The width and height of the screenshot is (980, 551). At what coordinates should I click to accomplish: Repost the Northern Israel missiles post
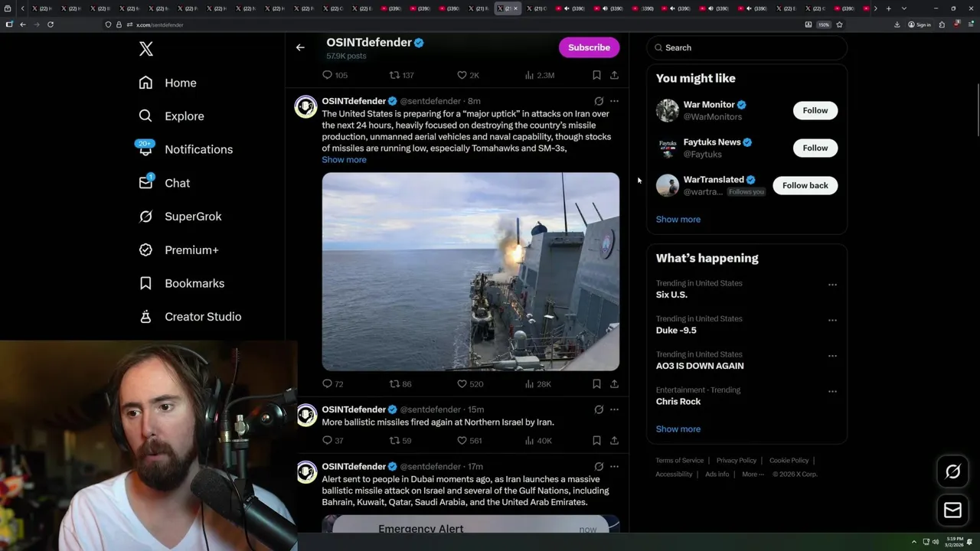pyautogui.click(x=400, y=441)
